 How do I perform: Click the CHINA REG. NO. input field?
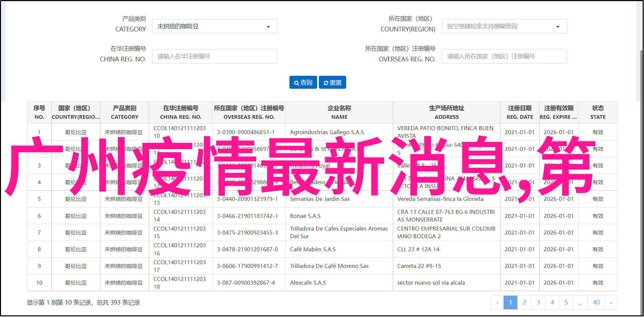pyautogui.click(x=215, y=56)
